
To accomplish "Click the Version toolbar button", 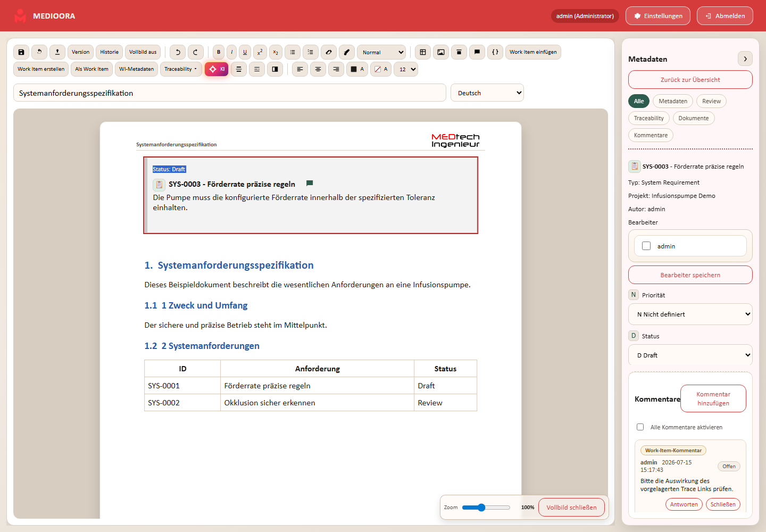I will [81, 52].
